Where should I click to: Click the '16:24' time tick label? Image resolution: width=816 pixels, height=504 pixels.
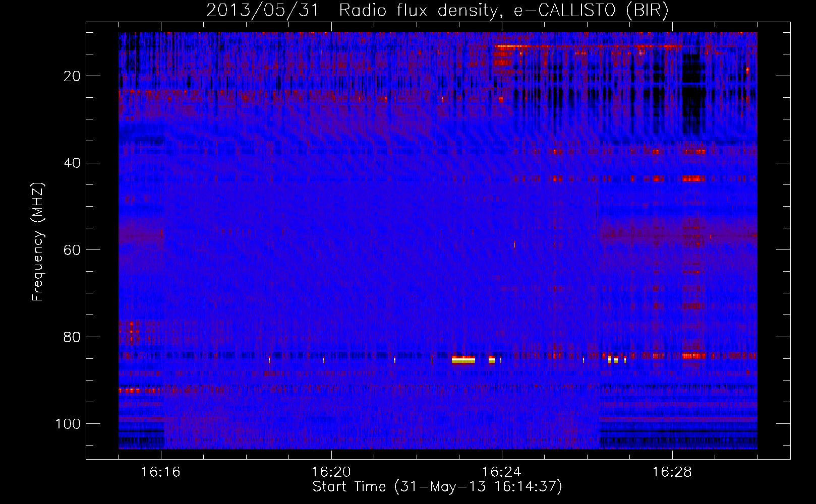[x=502, y=472]
